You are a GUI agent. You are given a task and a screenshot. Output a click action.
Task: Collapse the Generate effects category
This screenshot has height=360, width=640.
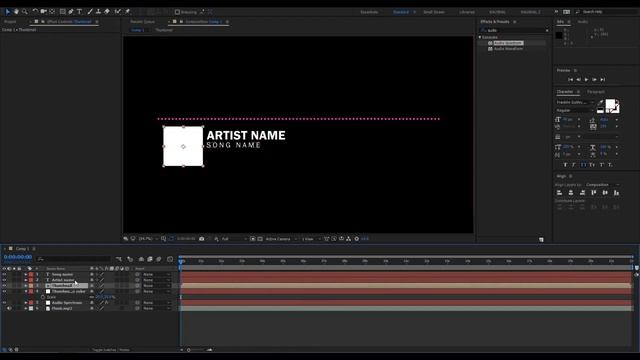480,37
